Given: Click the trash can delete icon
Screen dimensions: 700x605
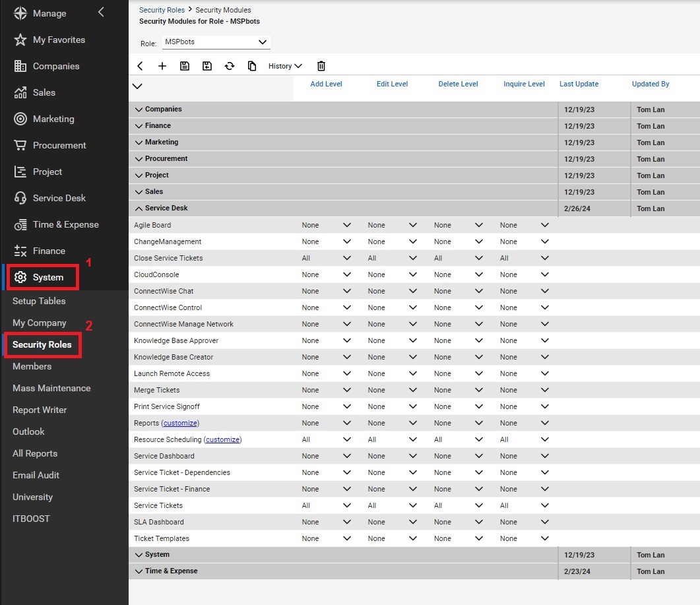Looking at the screenshot, I should (x=321, y=66).
